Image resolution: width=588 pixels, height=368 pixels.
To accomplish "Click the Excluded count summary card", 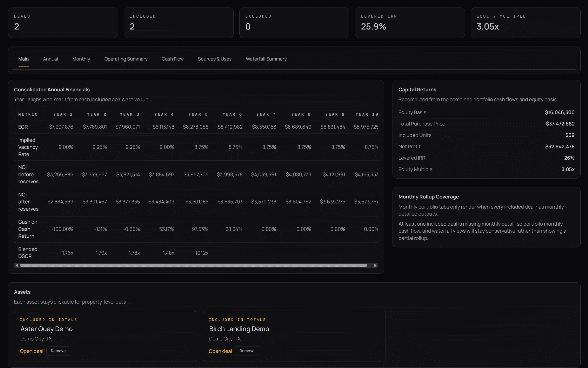I will [x=294, y=23].
